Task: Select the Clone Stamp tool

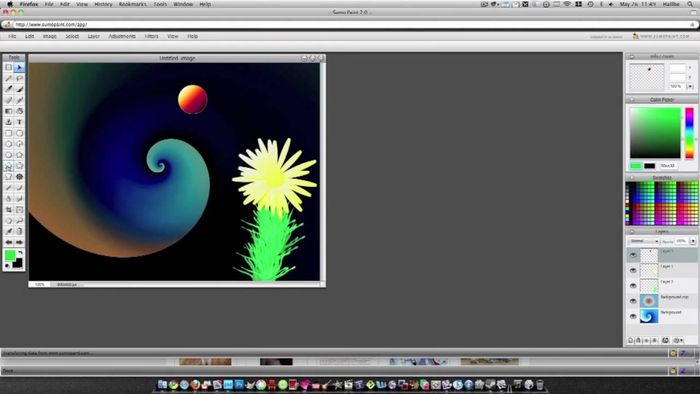Action: [x=8, y=122]
